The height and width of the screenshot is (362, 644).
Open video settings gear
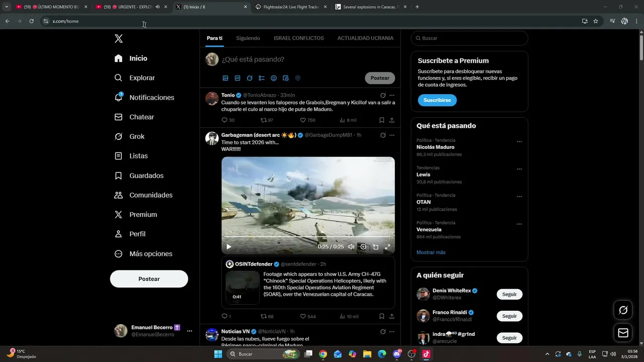[363, 247]
